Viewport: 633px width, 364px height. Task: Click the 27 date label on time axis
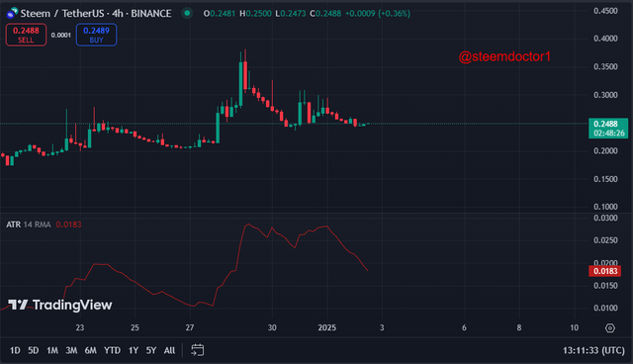(190, 327)
